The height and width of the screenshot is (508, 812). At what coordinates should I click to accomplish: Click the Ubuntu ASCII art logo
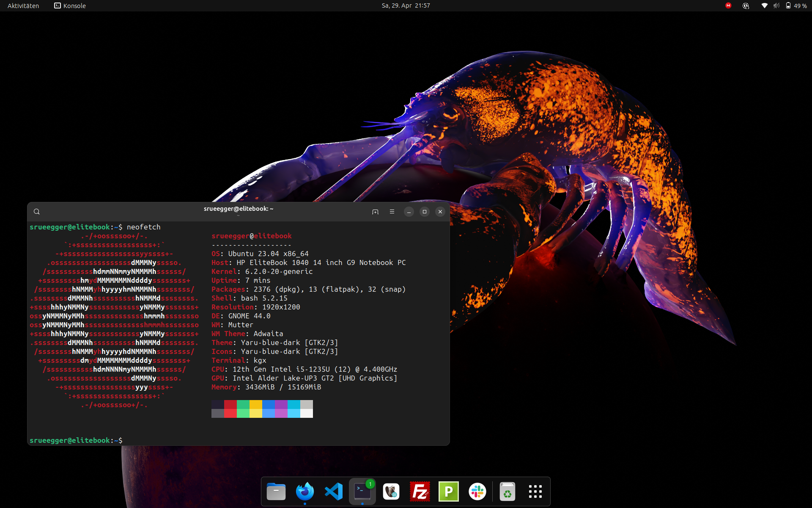click(114, 320)
